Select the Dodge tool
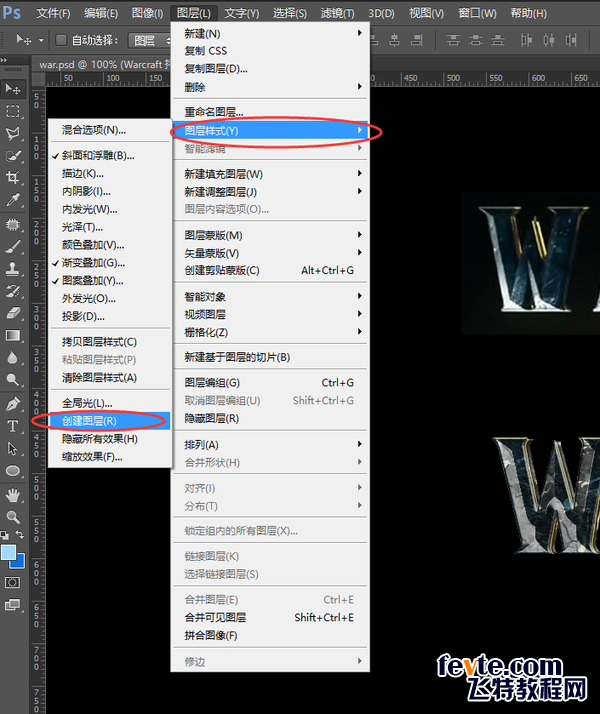Viewport: 600px width, 714px height. (13, 380)
